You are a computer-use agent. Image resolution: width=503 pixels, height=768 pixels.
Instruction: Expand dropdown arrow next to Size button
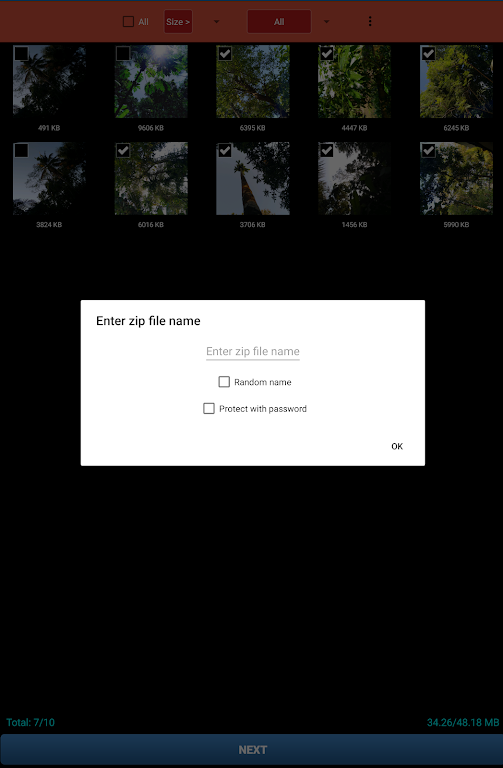click(216, 22)
